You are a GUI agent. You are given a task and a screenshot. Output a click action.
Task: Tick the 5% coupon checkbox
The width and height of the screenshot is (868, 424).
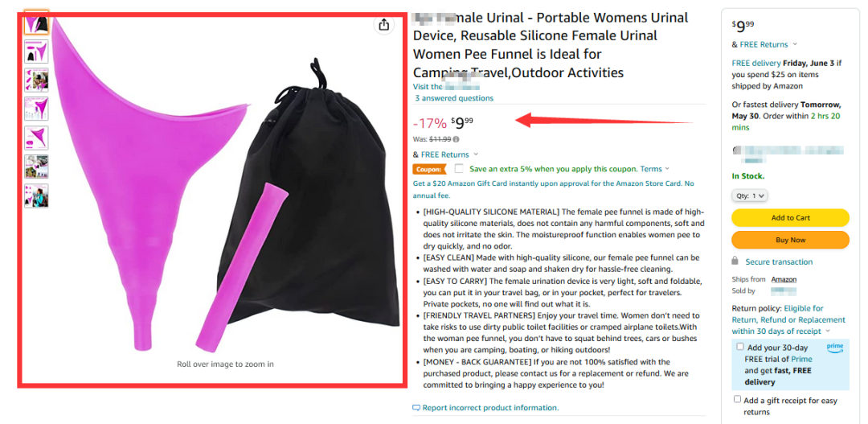tap(459, 169)
